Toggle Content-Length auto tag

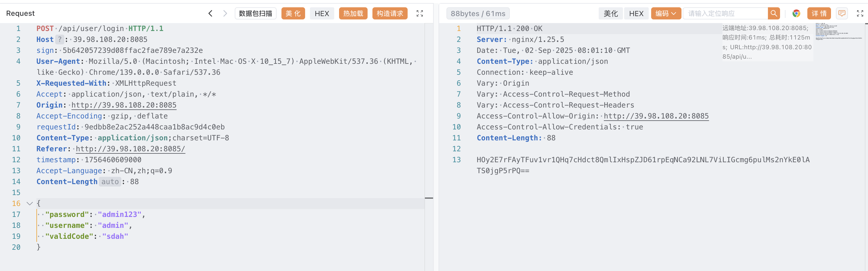110,182
